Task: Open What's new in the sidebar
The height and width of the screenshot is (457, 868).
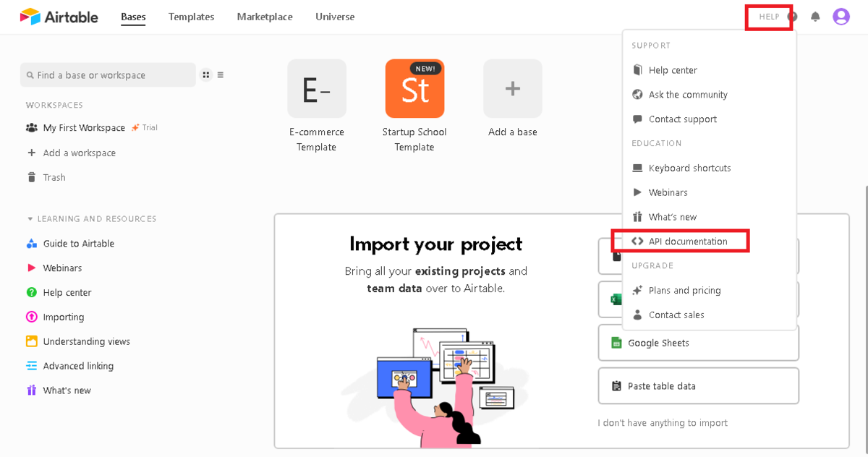Action: (x=67, y=390)
